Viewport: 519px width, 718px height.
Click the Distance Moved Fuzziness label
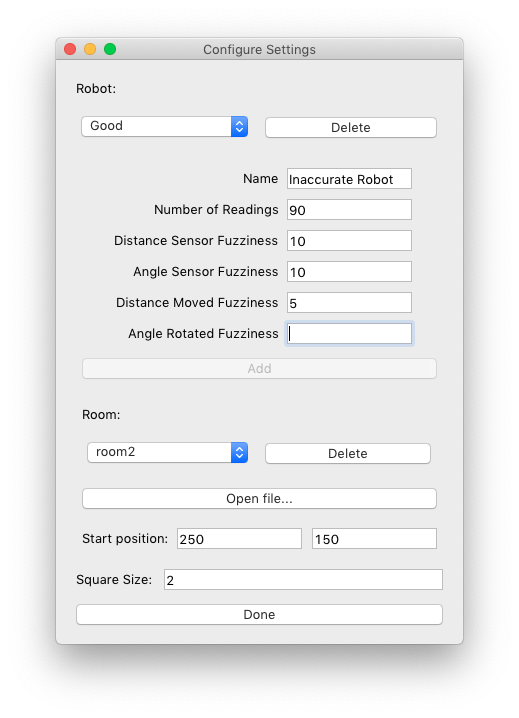click(197, 303)
